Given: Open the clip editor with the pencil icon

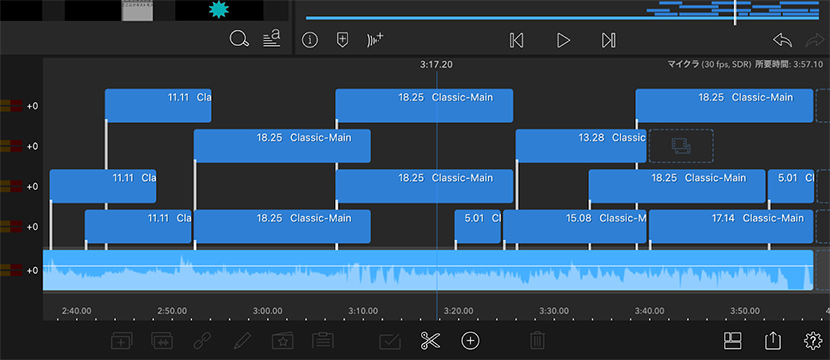Looking at the screenshot, I should pyautogui.click(x=242, y=340).
